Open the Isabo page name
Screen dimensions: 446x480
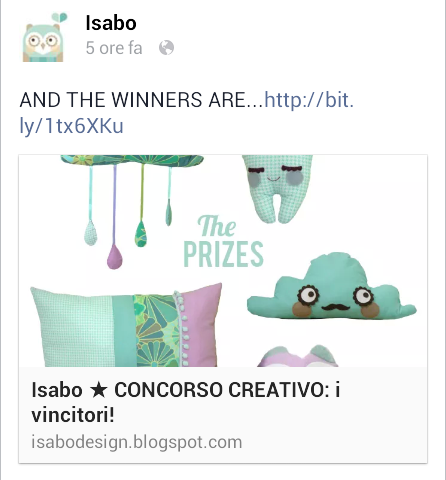point(111,23)
